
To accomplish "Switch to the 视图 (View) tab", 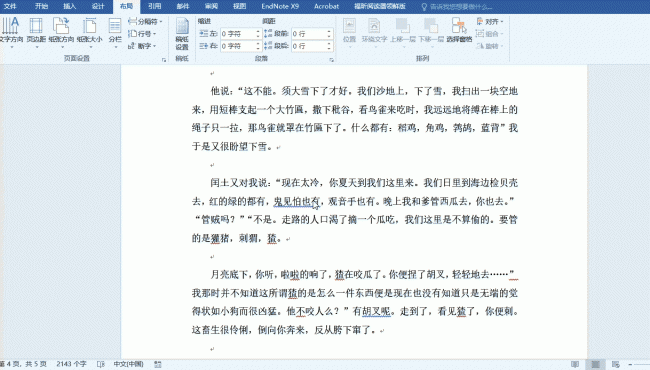I will coord(240,6).
